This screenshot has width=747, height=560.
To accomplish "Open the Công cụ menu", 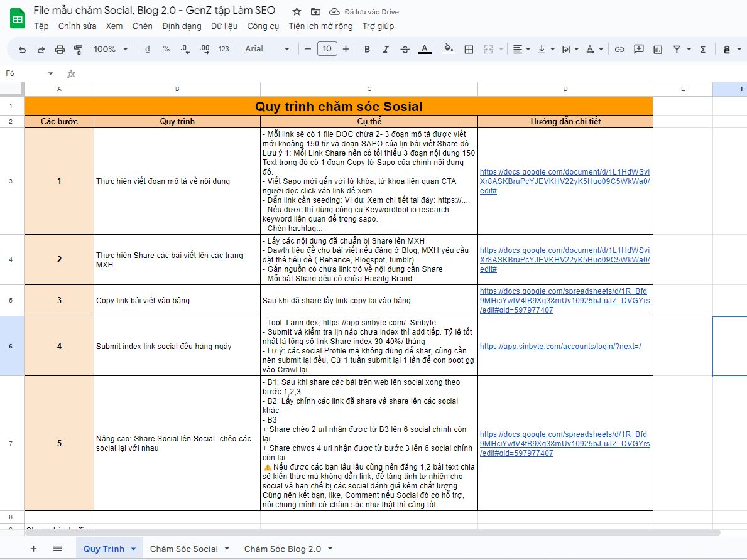I will (x=263, y=26).
